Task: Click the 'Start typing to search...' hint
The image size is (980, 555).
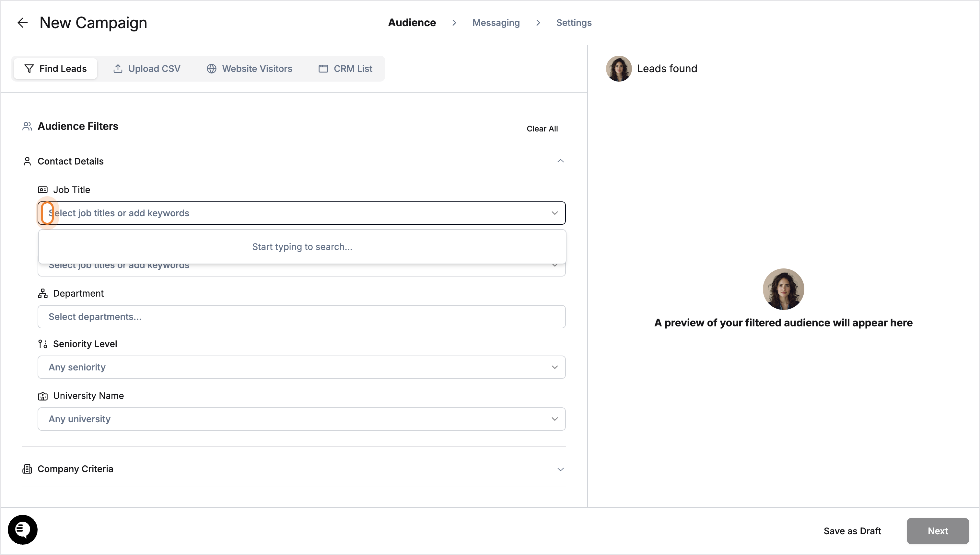Action: click(302, 247)
